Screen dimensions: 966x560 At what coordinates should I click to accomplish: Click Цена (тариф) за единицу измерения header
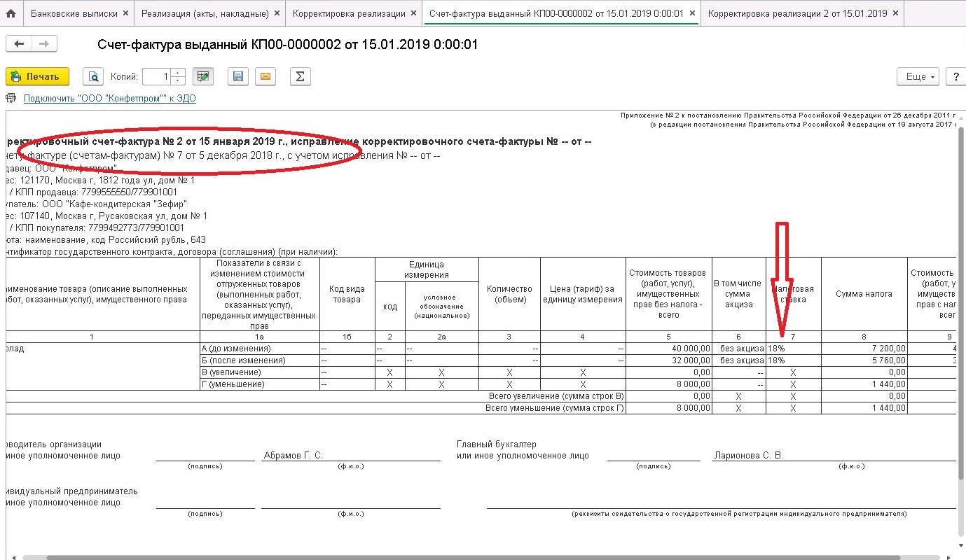583,294
